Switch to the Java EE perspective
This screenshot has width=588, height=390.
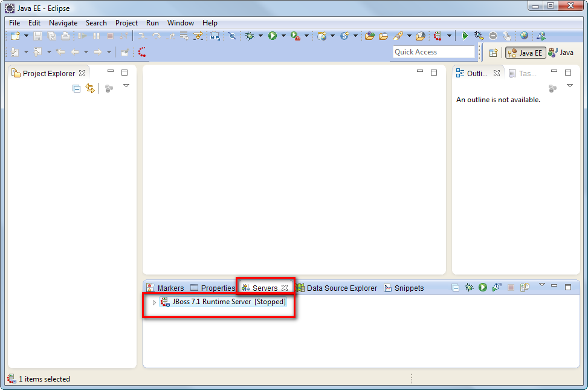tap(525, 53)
